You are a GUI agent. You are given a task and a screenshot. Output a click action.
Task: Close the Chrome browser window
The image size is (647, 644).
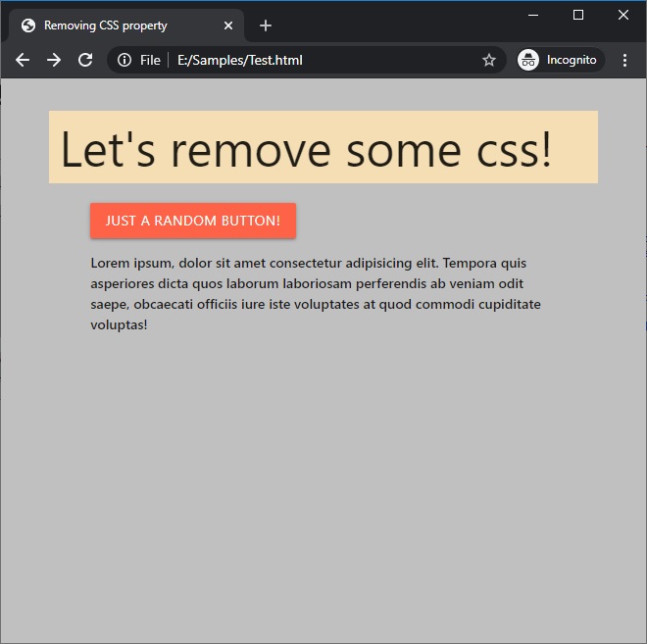click(x=623, y=15)
